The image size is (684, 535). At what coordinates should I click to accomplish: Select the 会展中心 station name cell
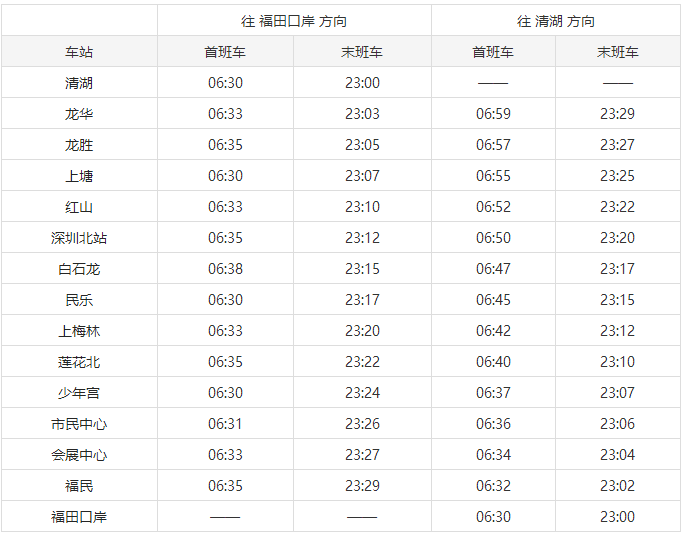pos(79,455)
